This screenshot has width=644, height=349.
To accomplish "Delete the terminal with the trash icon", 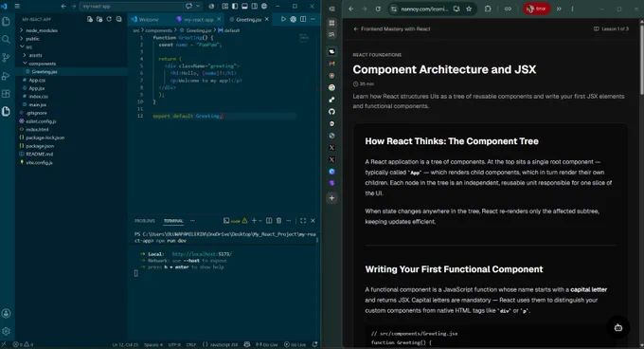I will (278, 221).
